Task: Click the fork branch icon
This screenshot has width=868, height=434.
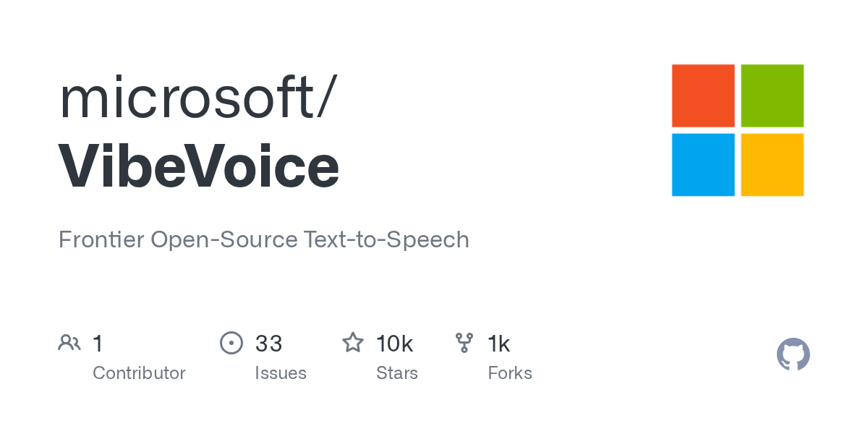Action: 464,343
